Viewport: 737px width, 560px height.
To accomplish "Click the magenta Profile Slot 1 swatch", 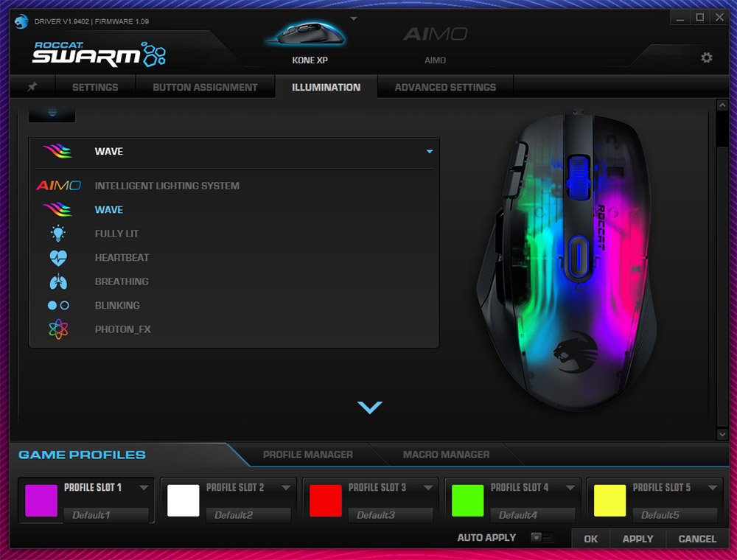I will pyautogui.click(x=41, y=501).
